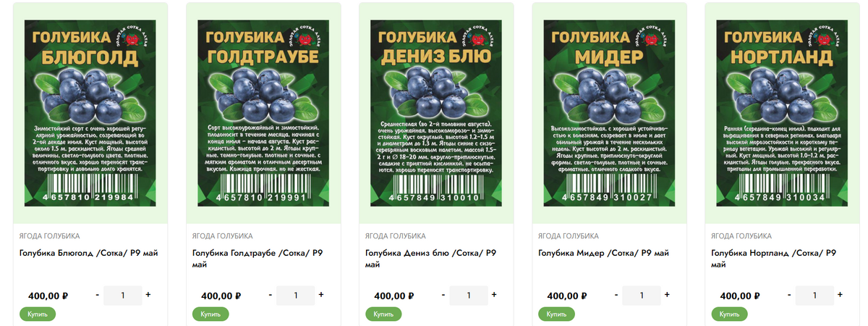Viewport: 868px width, 326px height.
Task: Open Голубика Мидер /Сотка/ Р9 май title link
Action: pos(604,253)
